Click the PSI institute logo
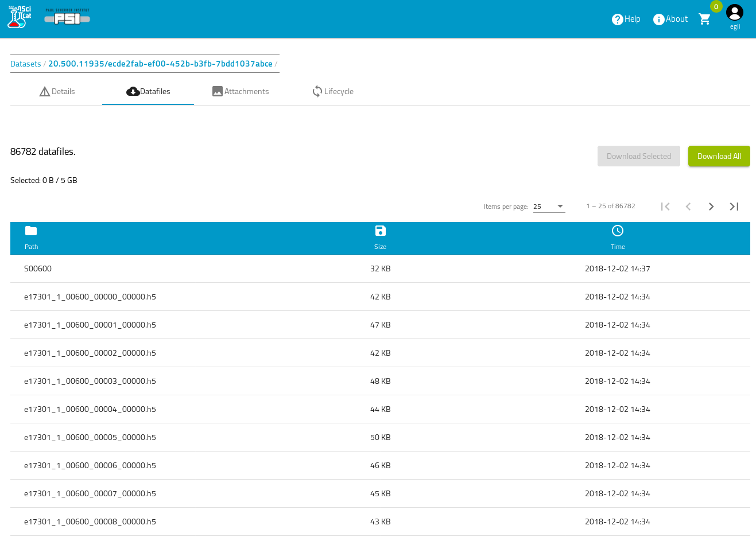Image resolution: width=756 pixels, height=537 pixels. 67,17
